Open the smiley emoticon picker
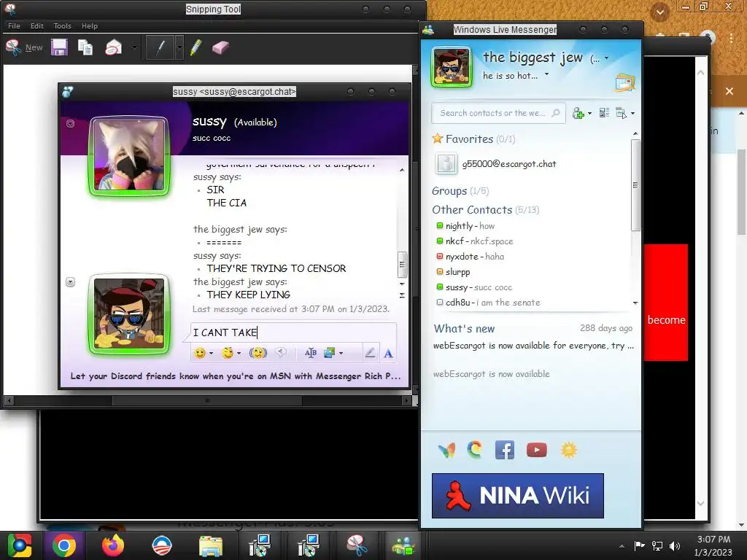Viewport: 747px width, 560px height. [200, 353]
